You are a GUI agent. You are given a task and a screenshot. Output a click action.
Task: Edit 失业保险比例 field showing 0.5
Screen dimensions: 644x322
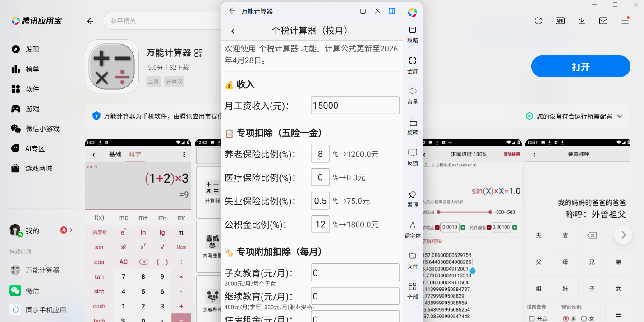click(x=320, y=201)
